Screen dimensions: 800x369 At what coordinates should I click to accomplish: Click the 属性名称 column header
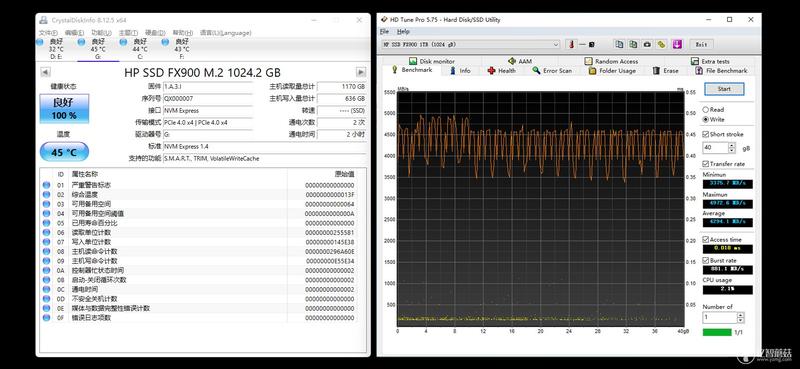click(85, 174)
